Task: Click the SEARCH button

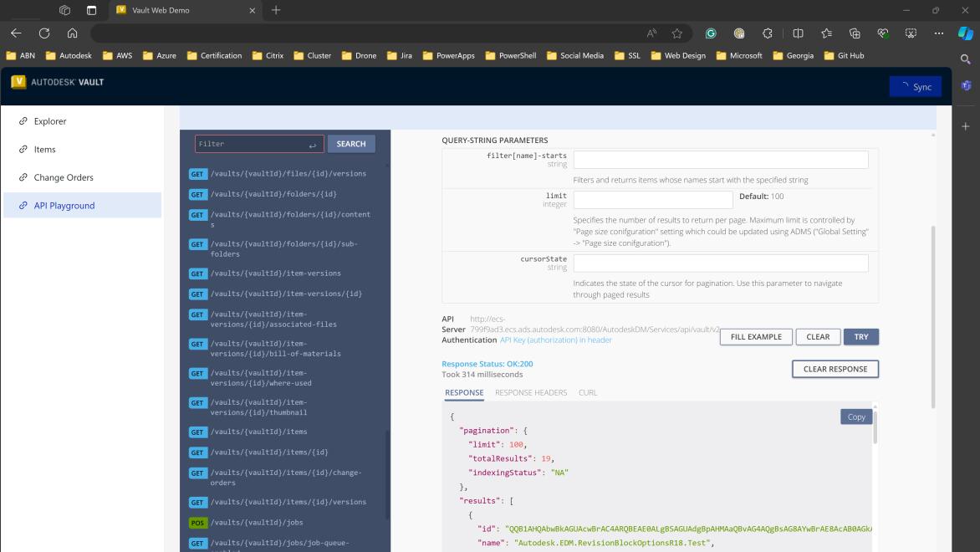Action: [x=351, y=144]
